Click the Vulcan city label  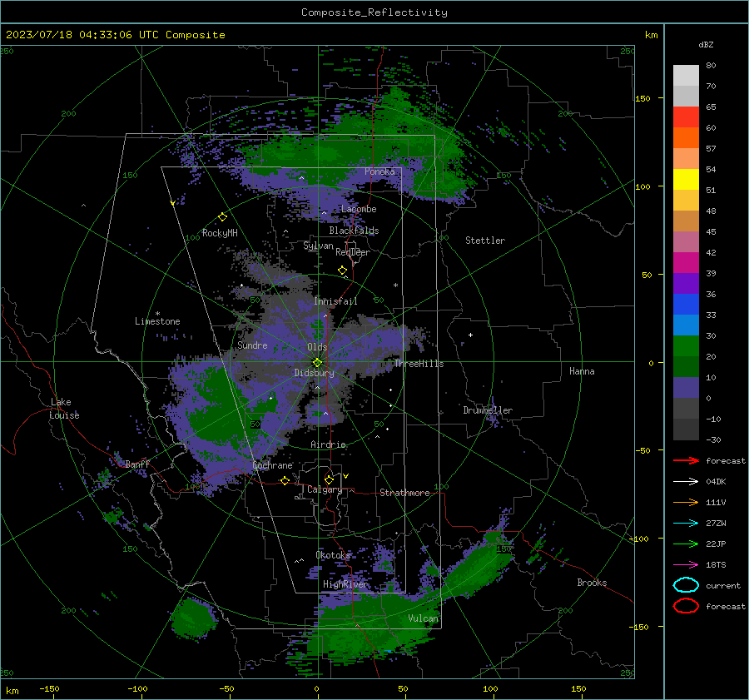click(x=424, y=618)
